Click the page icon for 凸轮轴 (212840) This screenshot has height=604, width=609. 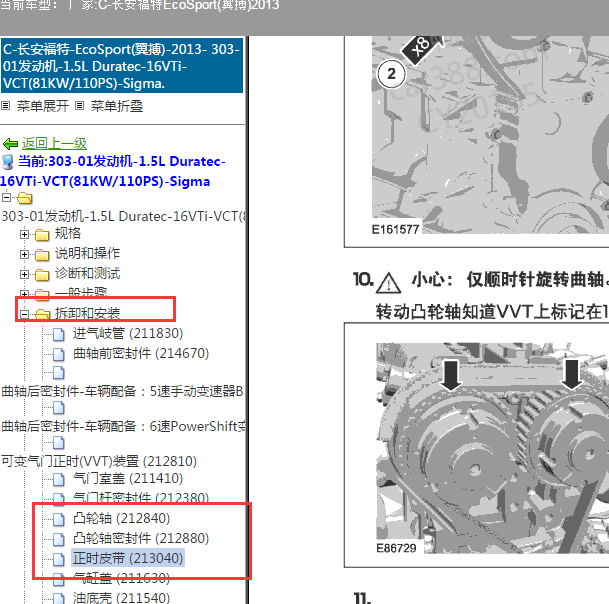(x=59, y=519)
